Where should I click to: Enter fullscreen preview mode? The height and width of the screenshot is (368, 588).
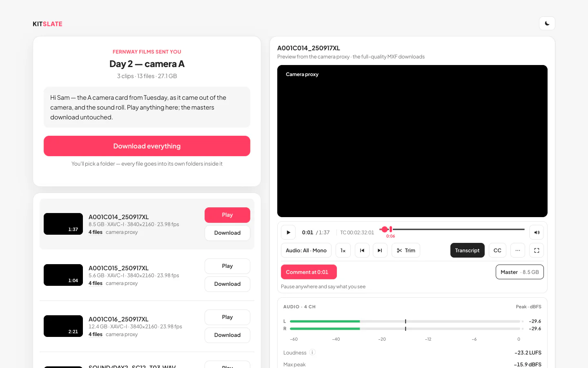click(537, 250)
